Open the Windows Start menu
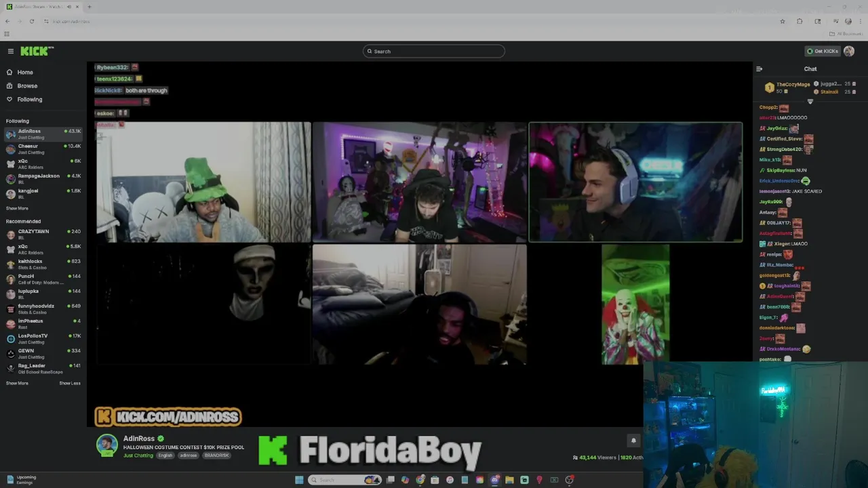This screenshot has width=868, height=488. coord(299,480)
